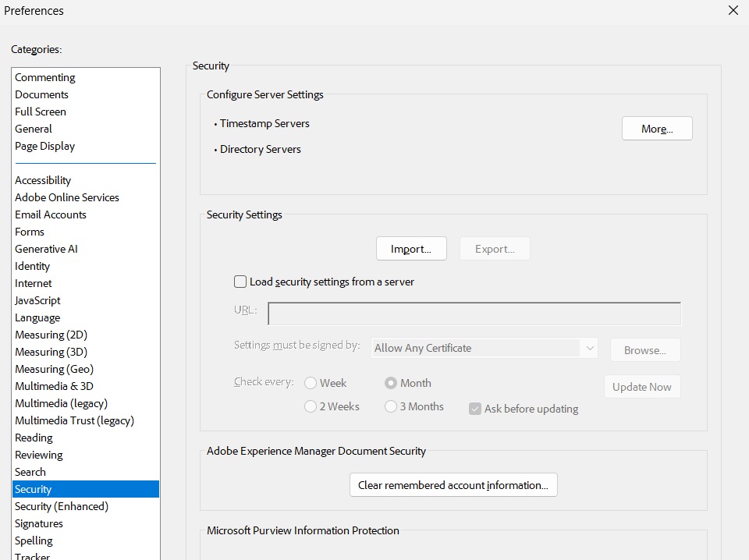Click the Timestamp Servers text
The image size is (749, 560).
(x=264, y=124)
